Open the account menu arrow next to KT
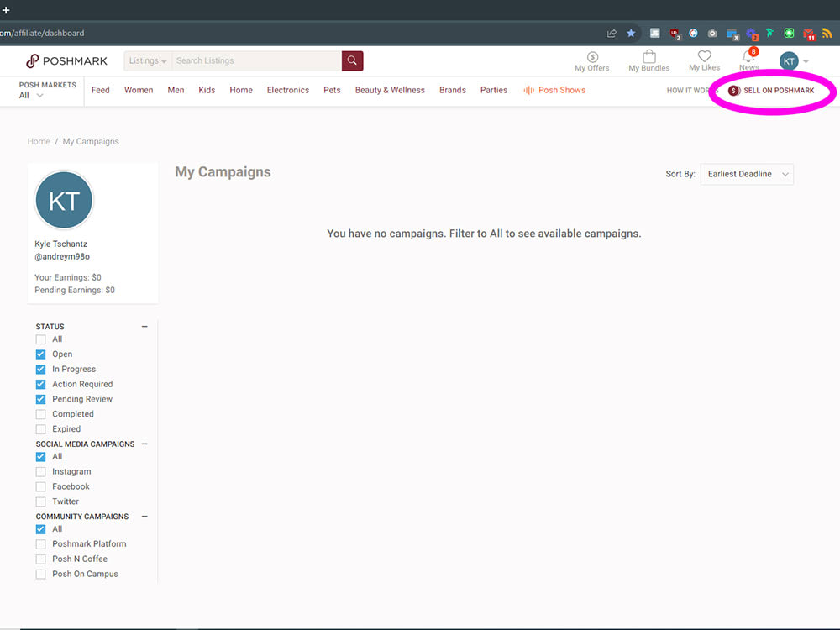This screenshot has width=840, height=630. pos(806,61)
